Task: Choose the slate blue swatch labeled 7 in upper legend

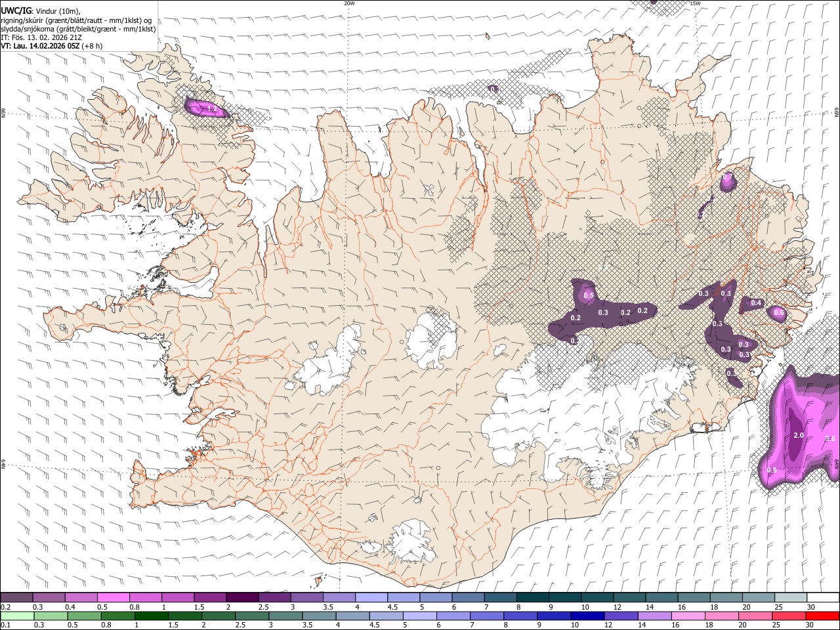Action: point(499,597)
